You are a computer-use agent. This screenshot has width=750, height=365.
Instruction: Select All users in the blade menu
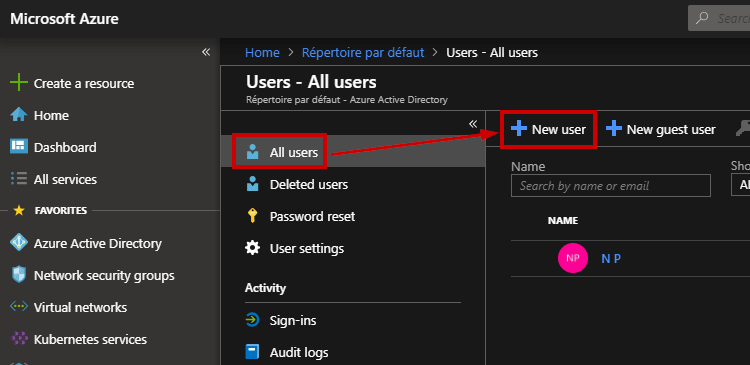click(353, 152)
